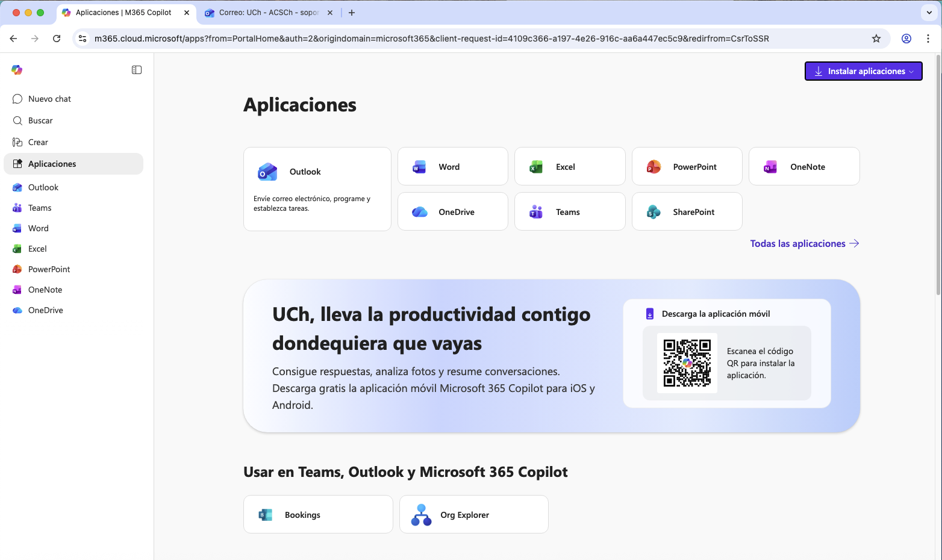Close the Aplicaciones | M365 Copilot tab
Screen dimensions: 942x560
coord(187,13)
